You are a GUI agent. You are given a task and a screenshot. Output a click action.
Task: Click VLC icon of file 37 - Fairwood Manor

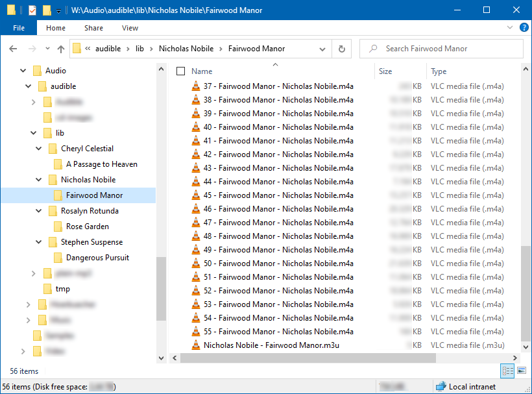pos(196,86)
